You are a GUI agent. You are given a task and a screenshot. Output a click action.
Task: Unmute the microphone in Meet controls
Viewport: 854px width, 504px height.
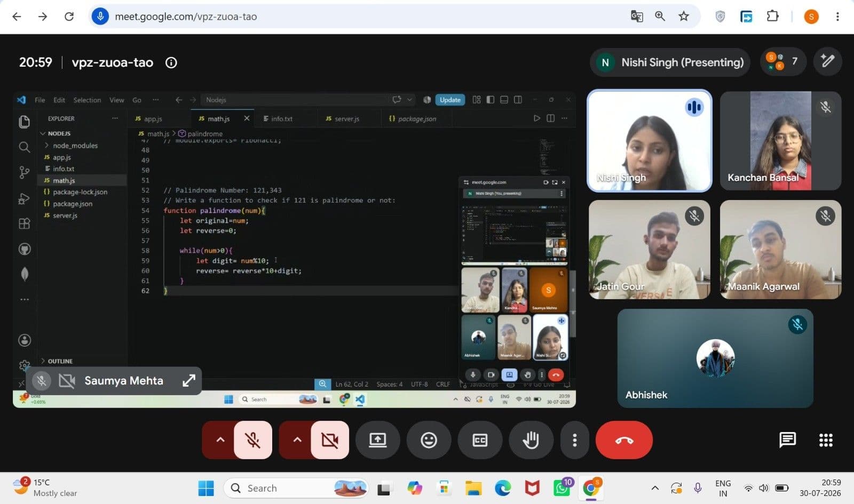click(253, 440)
